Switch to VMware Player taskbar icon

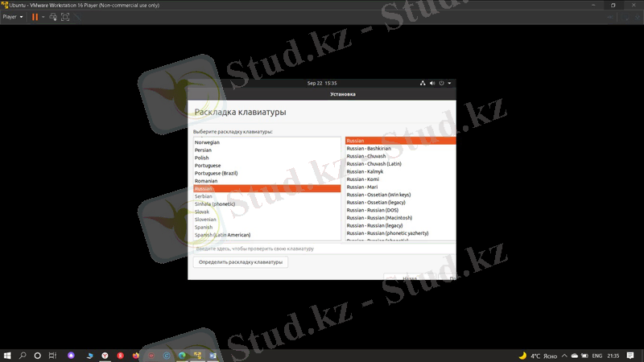pyautogui.click(x=197, y=356)
